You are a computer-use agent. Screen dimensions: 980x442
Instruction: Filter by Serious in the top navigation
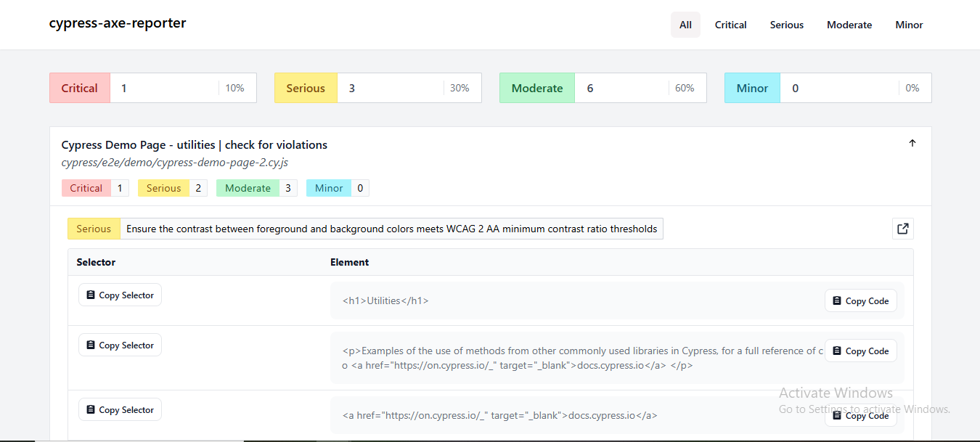[787, 25]
